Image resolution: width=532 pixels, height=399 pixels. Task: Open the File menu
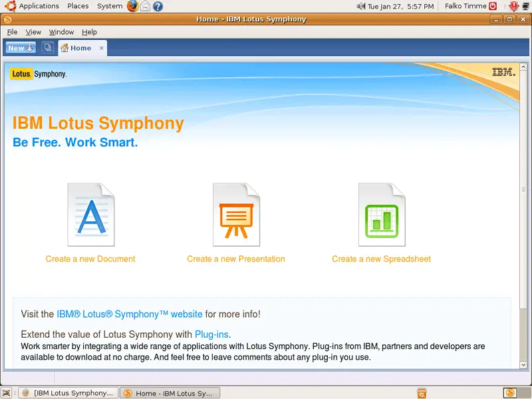point(12,32)
